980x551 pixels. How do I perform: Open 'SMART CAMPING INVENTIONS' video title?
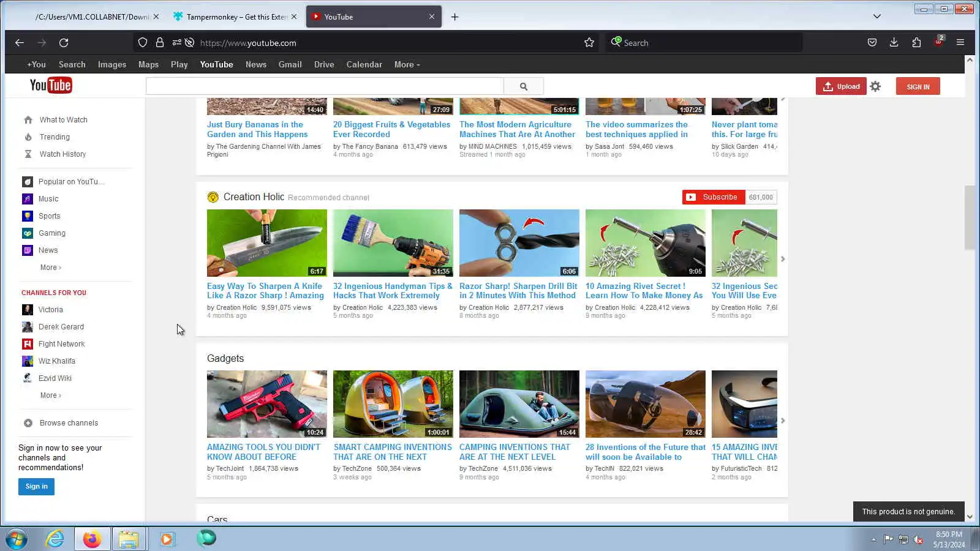click(393, 452)
